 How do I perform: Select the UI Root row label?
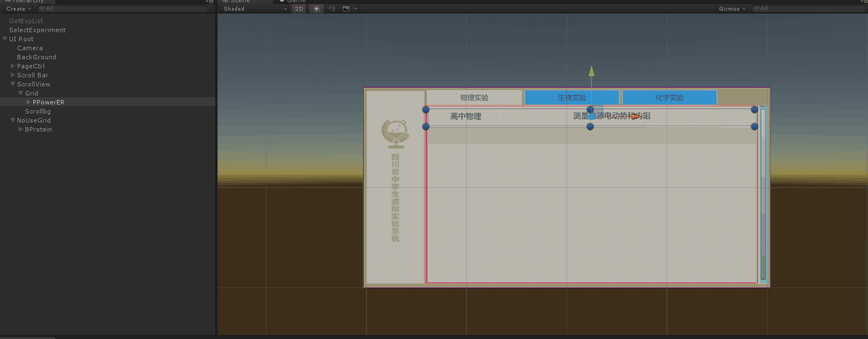21,39
